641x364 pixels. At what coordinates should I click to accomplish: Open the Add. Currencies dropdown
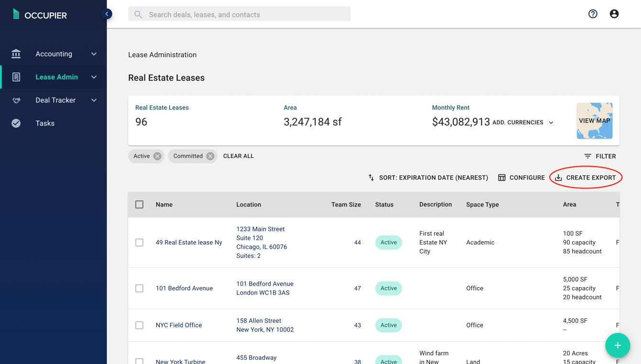523,122
